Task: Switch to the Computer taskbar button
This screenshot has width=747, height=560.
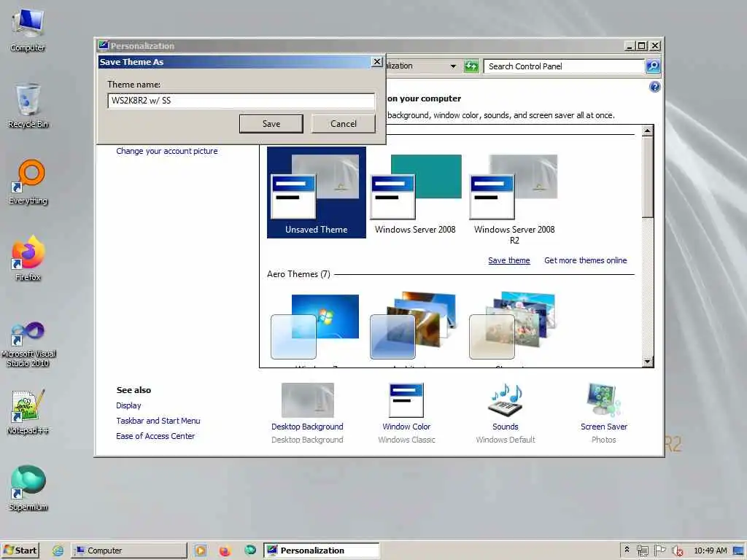Action: click(x=129, y=551)
